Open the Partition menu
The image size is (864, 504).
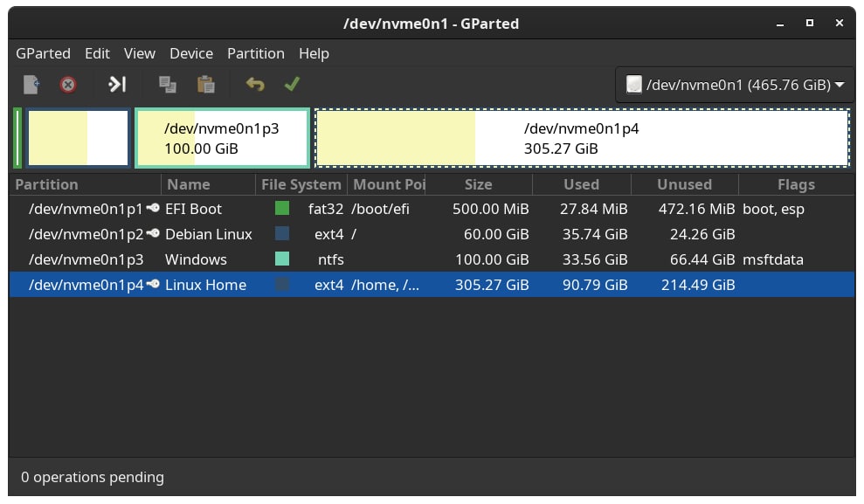click(x=256, y=53)
